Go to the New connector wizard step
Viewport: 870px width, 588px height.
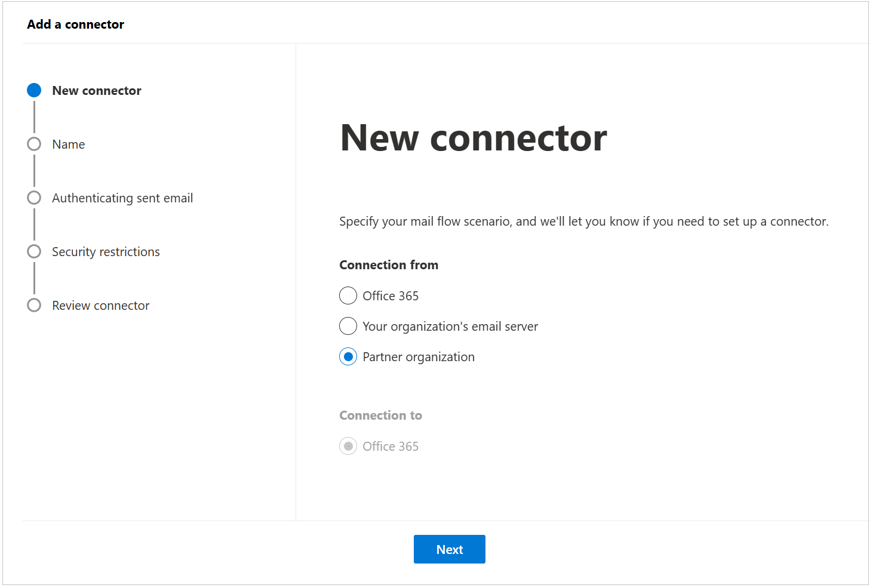click(x=97, y=91)
